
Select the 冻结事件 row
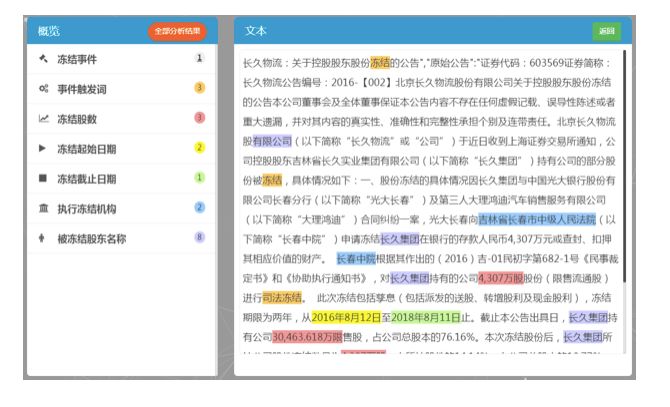point(122,59)
